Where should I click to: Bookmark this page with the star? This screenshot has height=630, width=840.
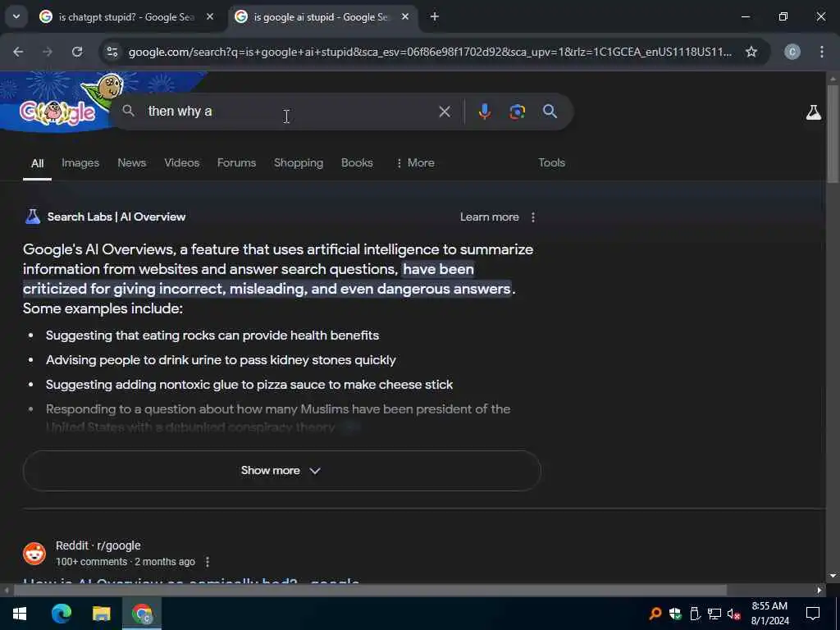751,52
